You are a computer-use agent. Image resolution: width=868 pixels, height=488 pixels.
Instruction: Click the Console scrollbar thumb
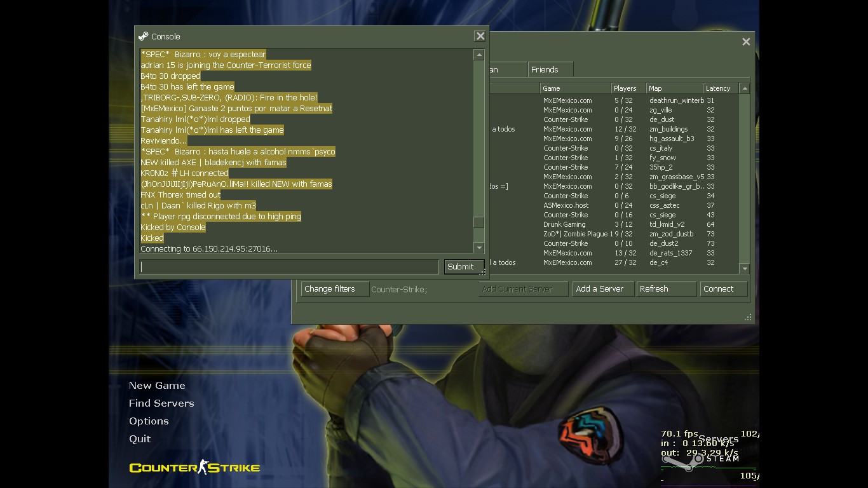[479, 222]
